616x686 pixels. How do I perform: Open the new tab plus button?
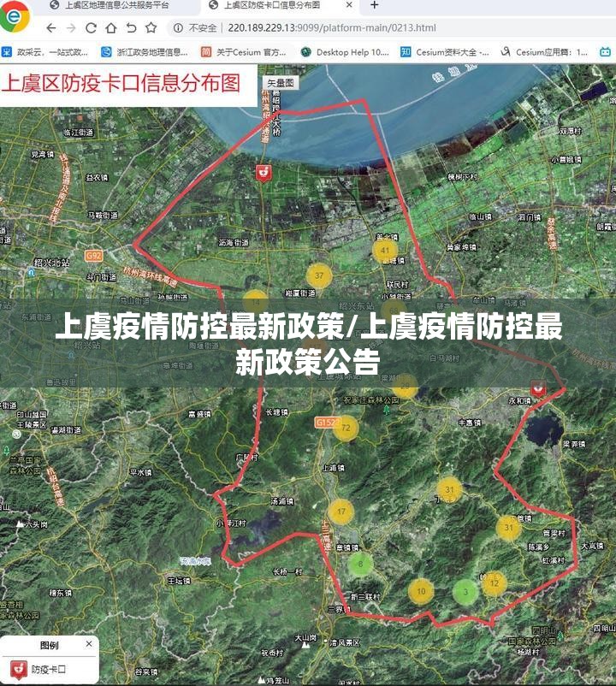(374, 6)
